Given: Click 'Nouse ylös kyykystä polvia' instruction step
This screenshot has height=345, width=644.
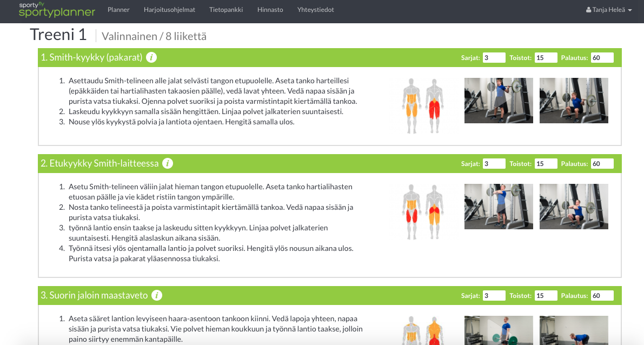Looking at the screenshot, I should (x=182, y=122).
